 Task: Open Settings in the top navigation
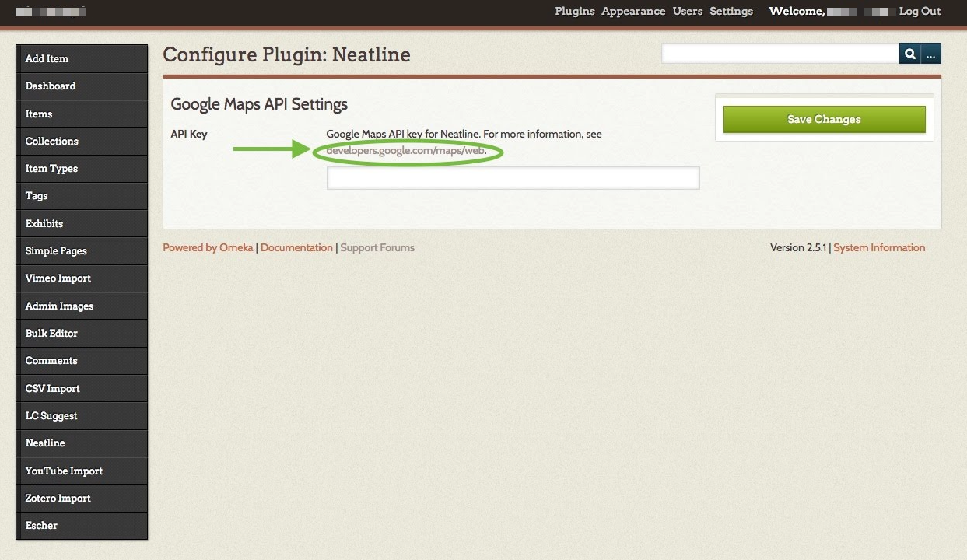point(731,11)
